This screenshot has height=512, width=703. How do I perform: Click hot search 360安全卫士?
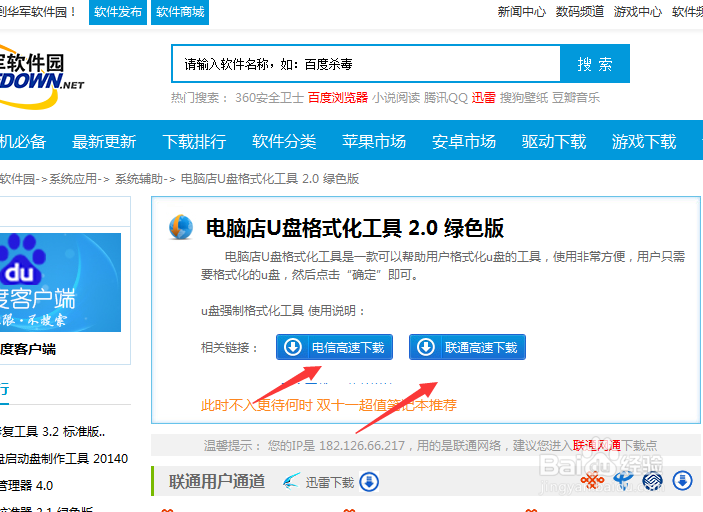(x=269, y=98)
